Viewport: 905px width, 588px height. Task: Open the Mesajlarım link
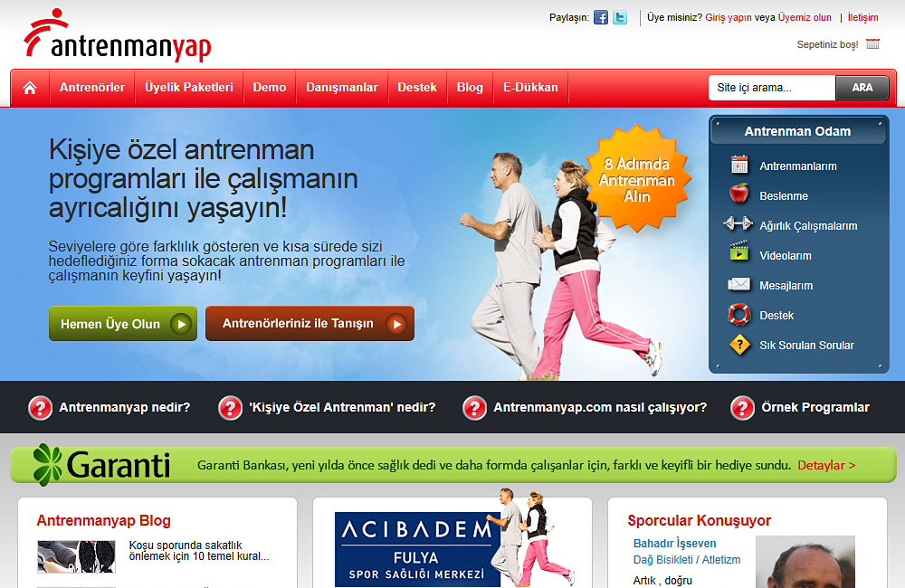786,286
